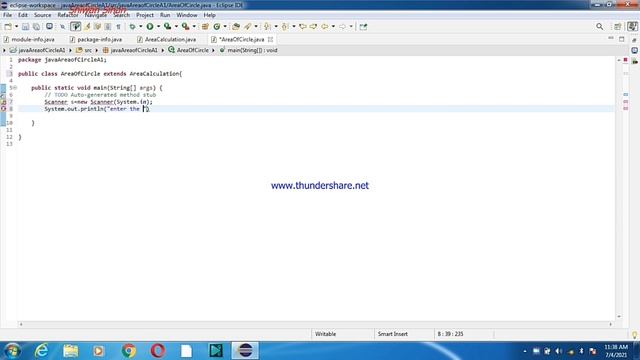The image size is (640, 360).
Task: Open the Edit menu
Action: (23, 15)
